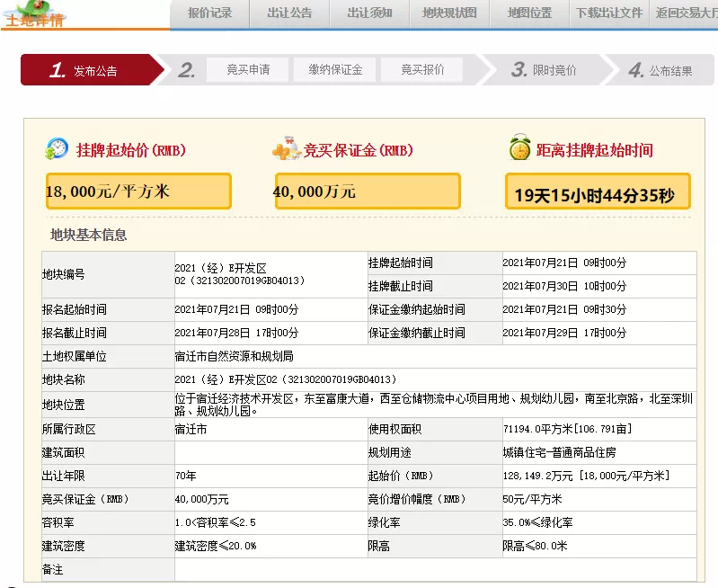Screen dimensions: 718x588
Task: Show the 地图位置 tab
Action: click(x=529, y=13)
